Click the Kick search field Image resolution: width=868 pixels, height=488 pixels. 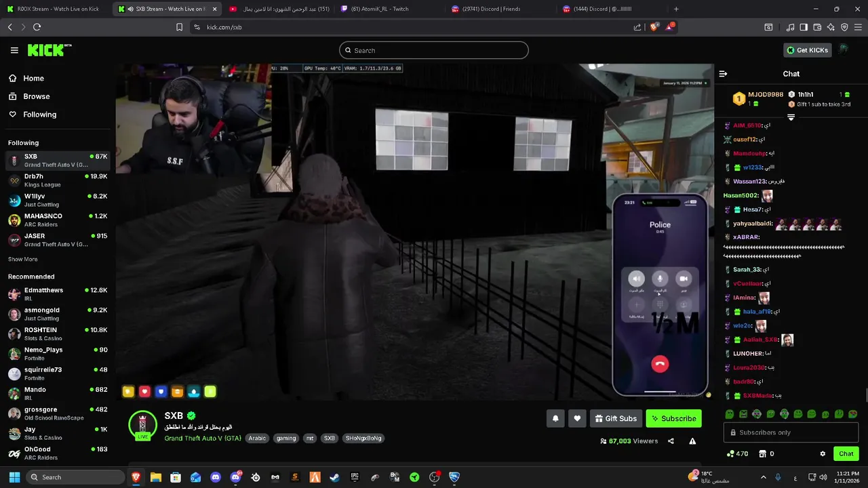coord(434,50)
